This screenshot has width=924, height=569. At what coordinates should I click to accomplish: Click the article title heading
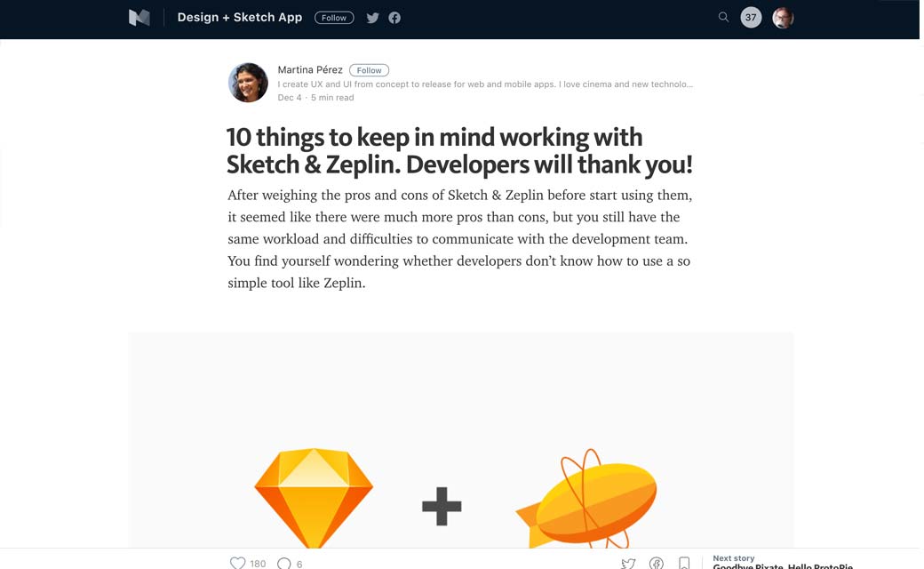tap(458, 151)
